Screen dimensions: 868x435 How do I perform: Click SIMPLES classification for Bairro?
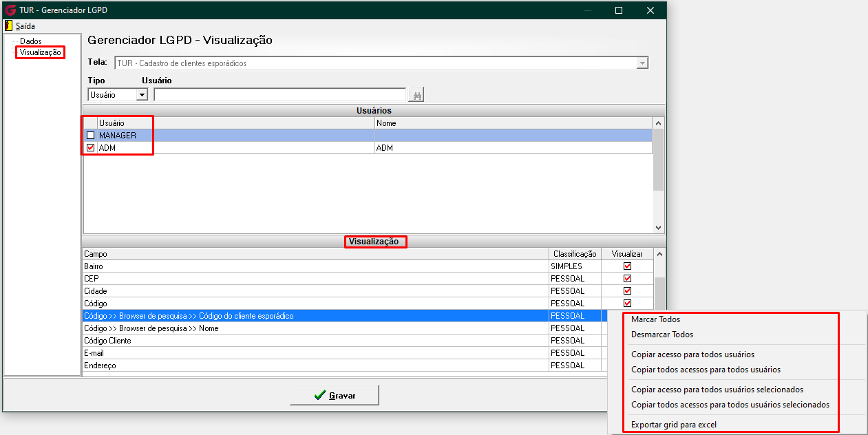pos(575,266)
